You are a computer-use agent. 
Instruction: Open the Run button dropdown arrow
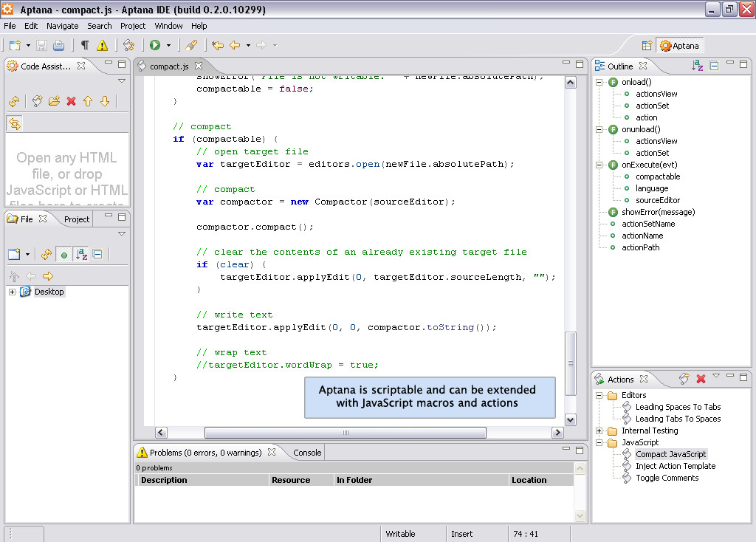click(168, 45)
